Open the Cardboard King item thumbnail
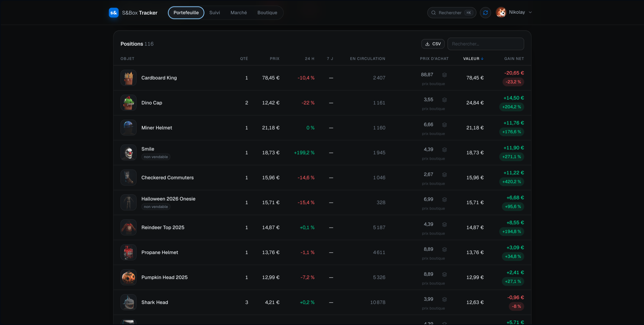Image resolution: width=644 pixels, height=325 pixels. (128, 78)
